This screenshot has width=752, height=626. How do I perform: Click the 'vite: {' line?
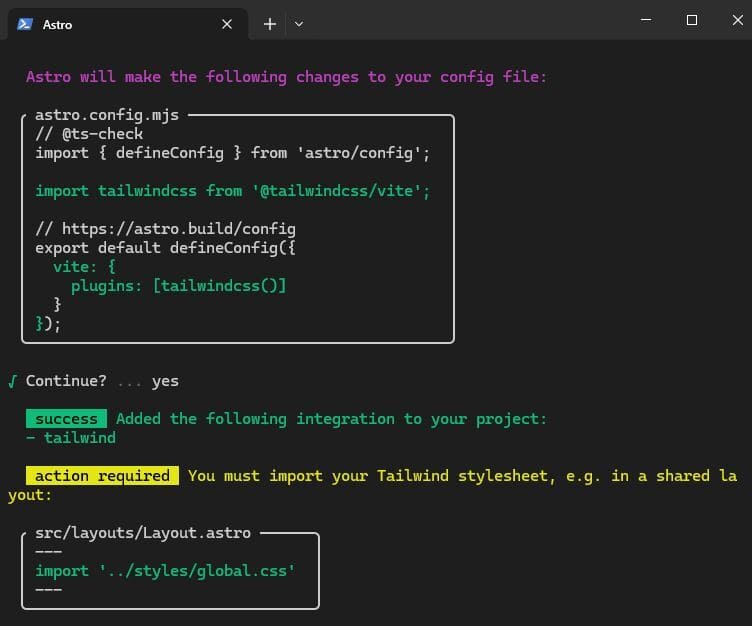(84, 267)
